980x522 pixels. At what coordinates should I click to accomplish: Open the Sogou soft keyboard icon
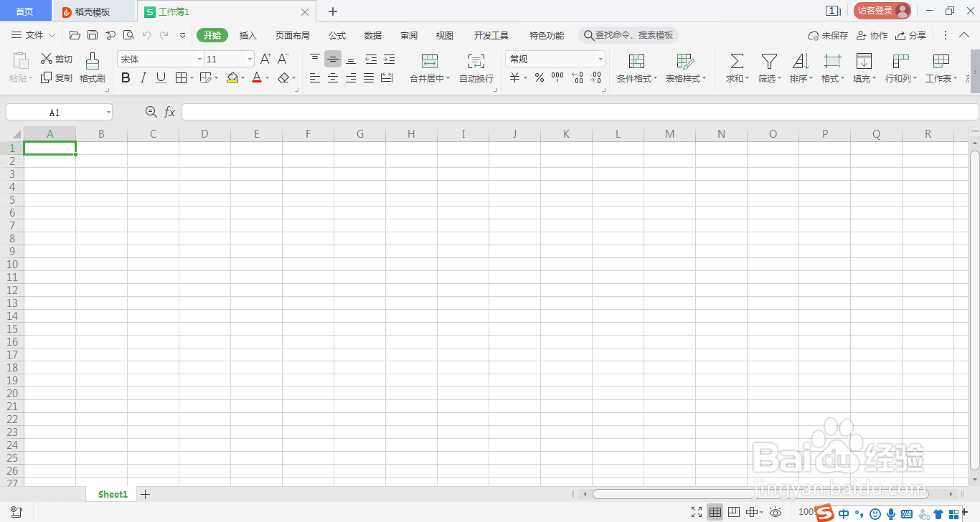(907, 513)
